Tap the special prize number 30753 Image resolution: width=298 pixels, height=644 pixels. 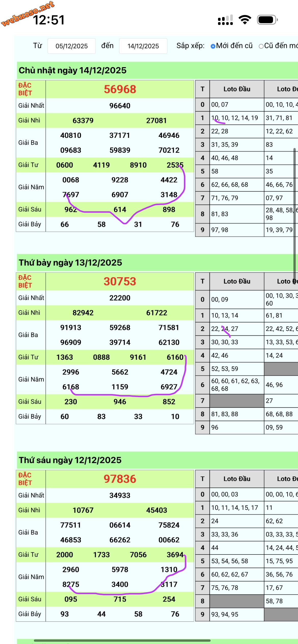(120, 282)
